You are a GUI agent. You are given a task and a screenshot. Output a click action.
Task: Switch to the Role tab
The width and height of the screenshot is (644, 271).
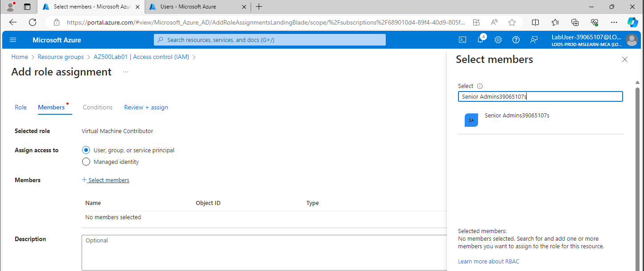point(21,107)
